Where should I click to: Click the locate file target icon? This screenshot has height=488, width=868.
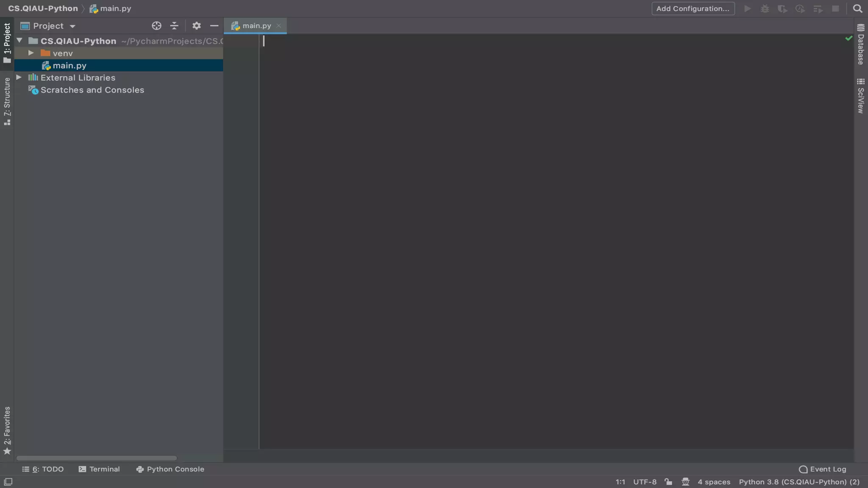(156, 26)
